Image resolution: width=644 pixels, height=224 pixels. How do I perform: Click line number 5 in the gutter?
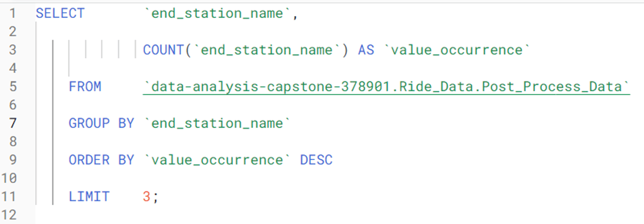click(12, 87)
